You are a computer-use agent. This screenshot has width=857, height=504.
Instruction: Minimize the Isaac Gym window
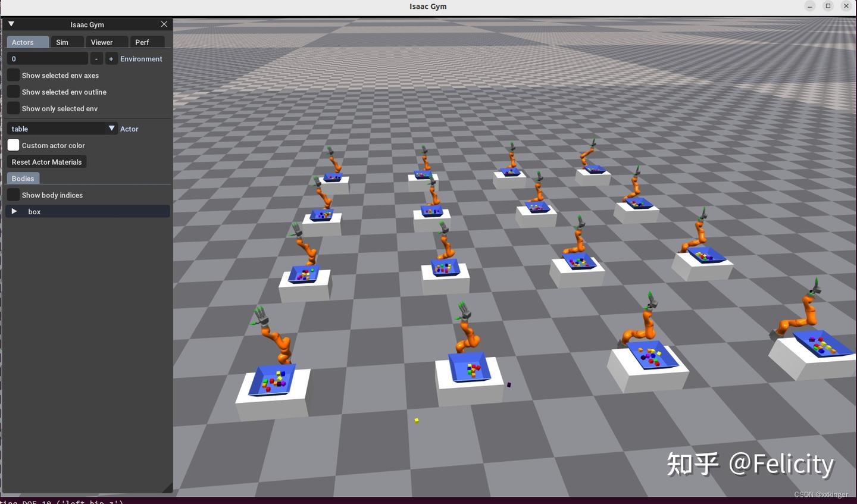coord(810,6)
